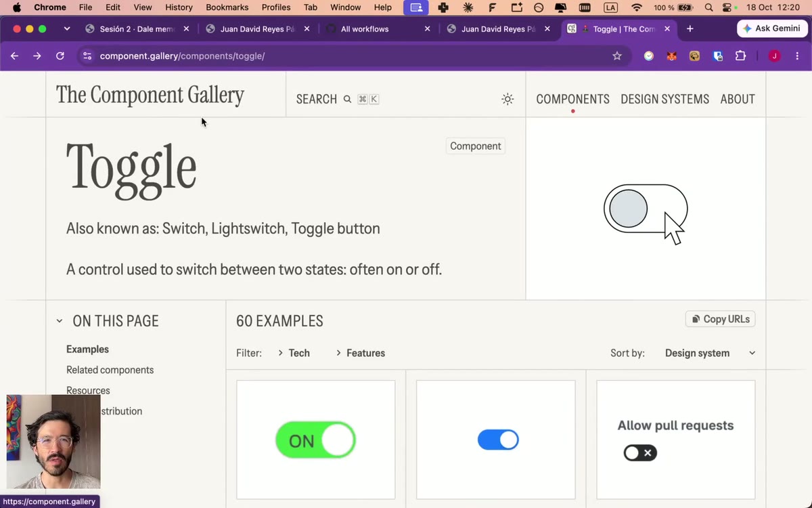
Task: Open macOS Control Center icon
Action: pyautogui.click(x=728, y=7)
